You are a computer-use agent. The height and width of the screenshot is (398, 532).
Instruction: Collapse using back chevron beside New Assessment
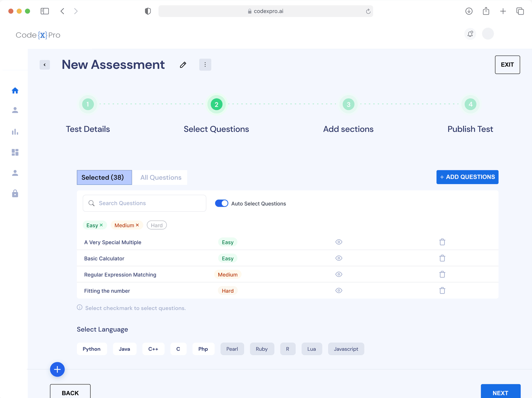click(x=45, y=65)
